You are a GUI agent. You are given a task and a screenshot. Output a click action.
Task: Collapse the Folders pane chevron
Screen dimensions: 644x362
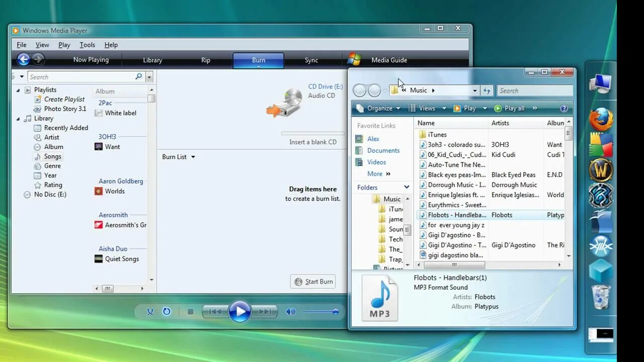(407, 188)
